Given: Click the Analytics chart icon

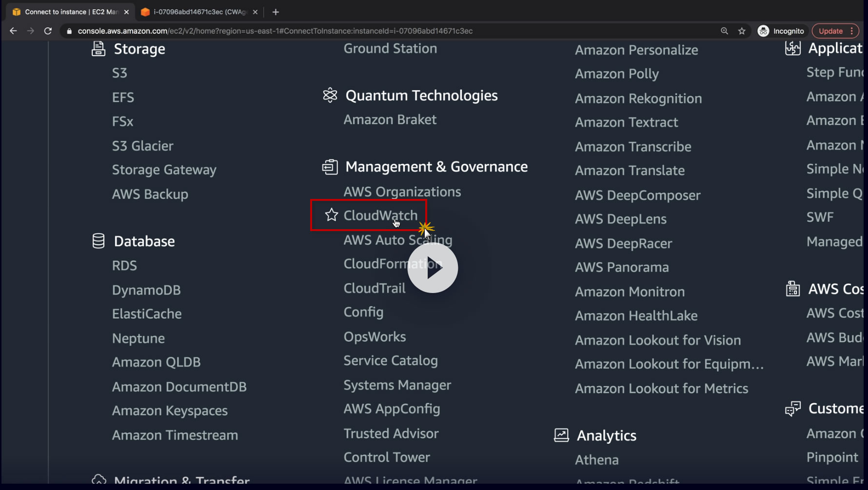Looking at the screenshot, I should (561, 435).
